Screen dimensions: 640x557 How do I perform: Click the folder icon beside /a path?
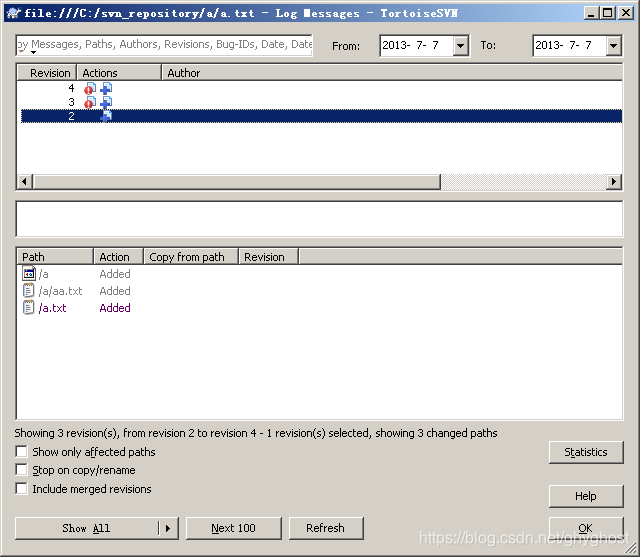click(x=28, y=273)
